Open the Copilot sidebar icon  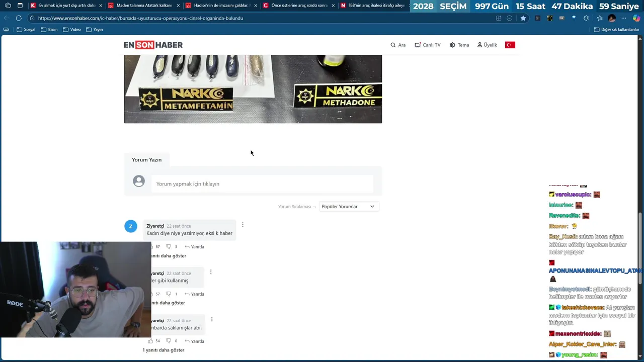tap(636, 18)
